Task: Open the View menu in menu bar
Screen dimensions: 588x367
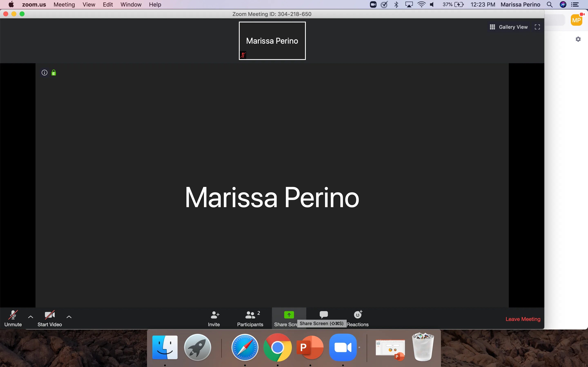Action: pos(89,5)
